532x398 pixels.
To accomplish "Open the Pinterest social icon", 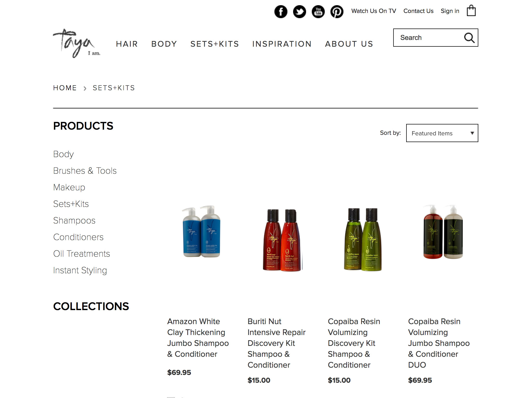I will pos(337,11).
